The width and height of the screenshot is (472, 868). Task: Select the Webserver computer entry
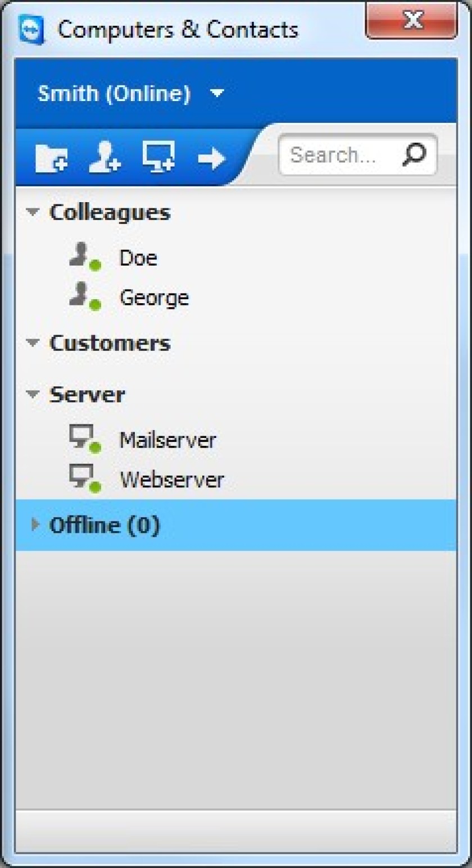click(x=236, y=479)
